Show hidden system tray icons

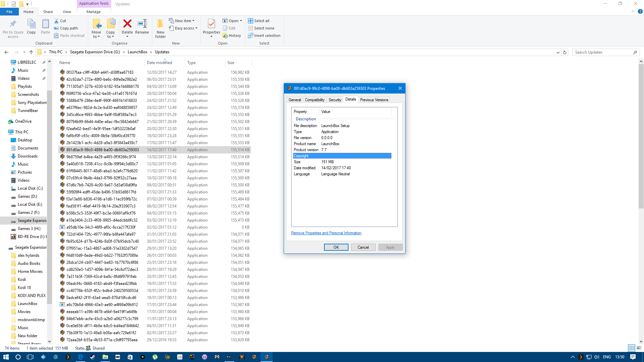(573, 357)
